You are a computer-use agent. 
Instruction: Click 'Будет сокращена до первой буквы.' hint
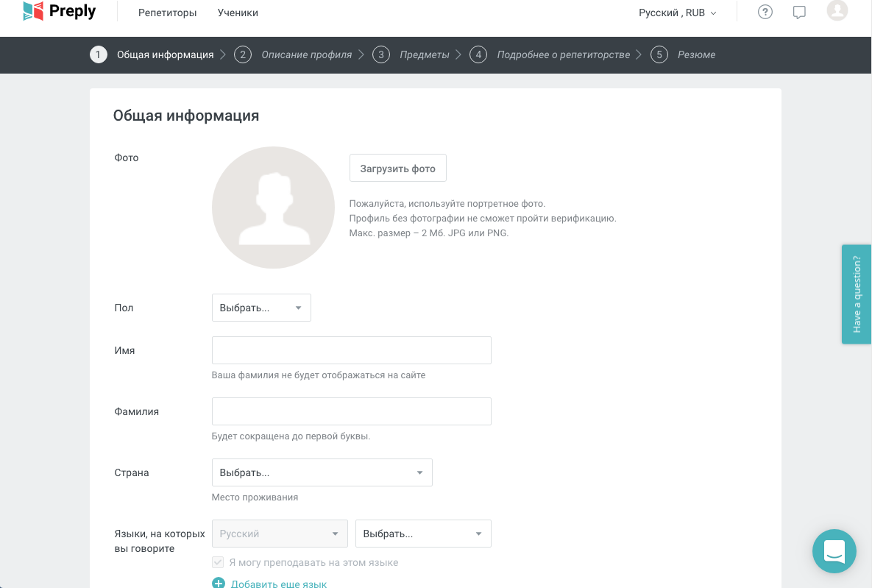pos(291,436)
